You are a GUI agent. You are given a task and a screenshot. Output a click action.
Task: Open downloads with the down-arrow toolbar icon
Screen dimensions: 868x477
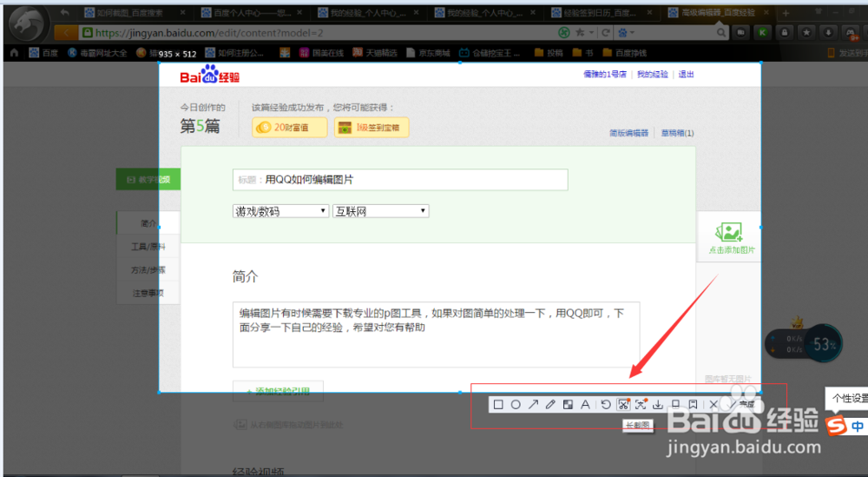pos(828,33)
